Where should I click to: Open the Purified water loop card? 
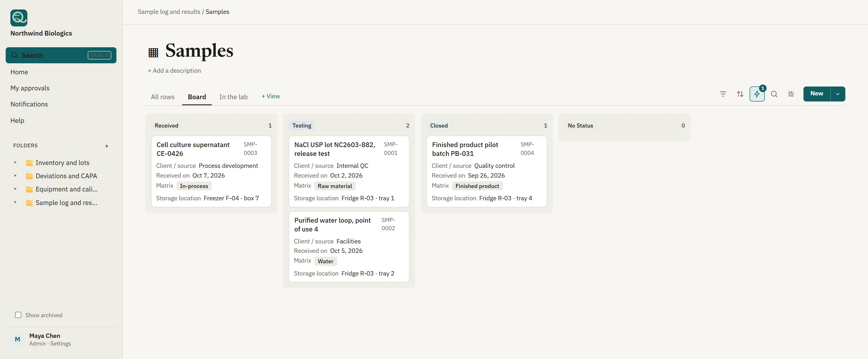349,247
